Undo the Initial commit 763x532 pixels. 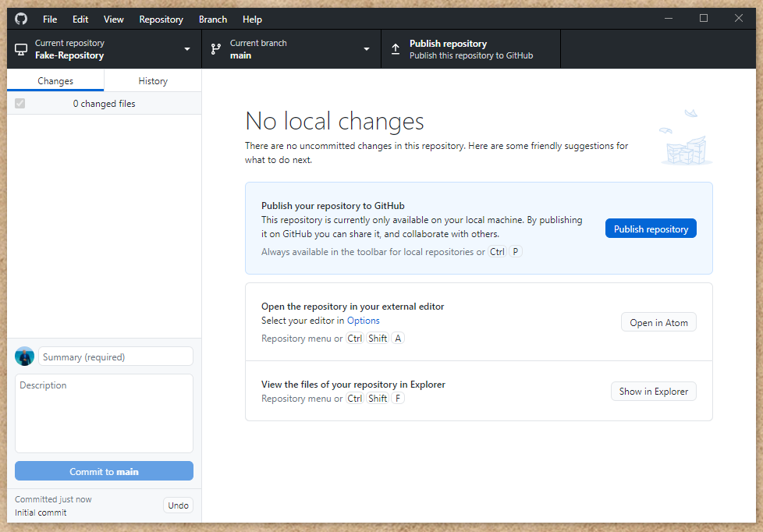pos(178,505)
